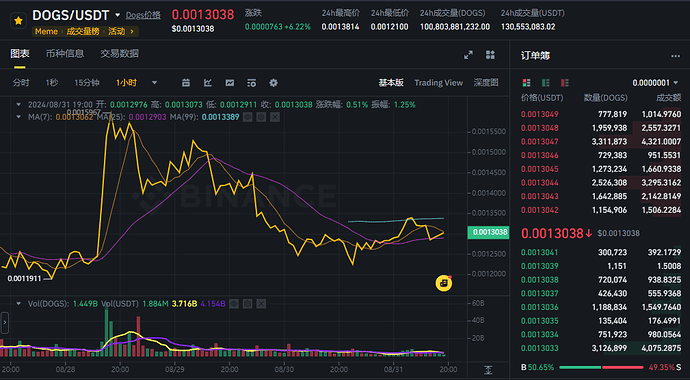Image resolution: width=690 pixels, height=380 pixels.
Task: Open the chart settings gear icon
Action: click(274, 83)
